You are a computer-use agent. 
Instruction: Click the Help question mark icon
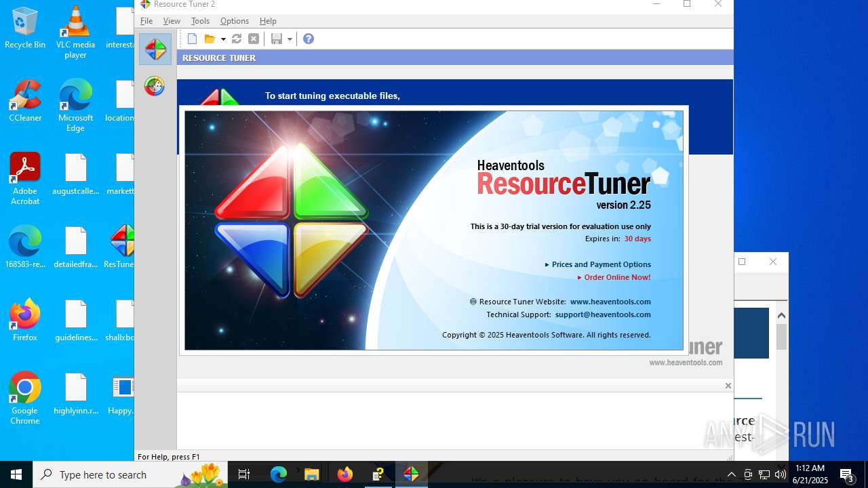(x=309, y=39)
